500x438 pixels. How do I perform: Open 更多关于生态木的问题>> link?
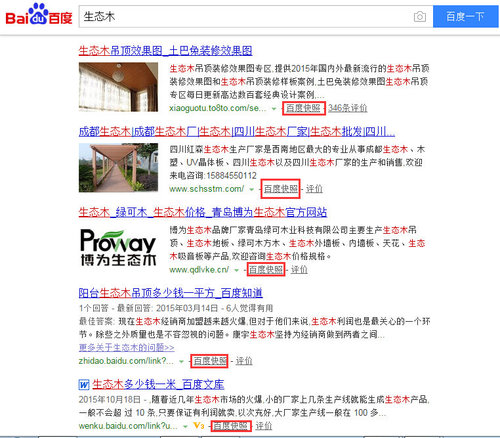[x=126, y=347]
